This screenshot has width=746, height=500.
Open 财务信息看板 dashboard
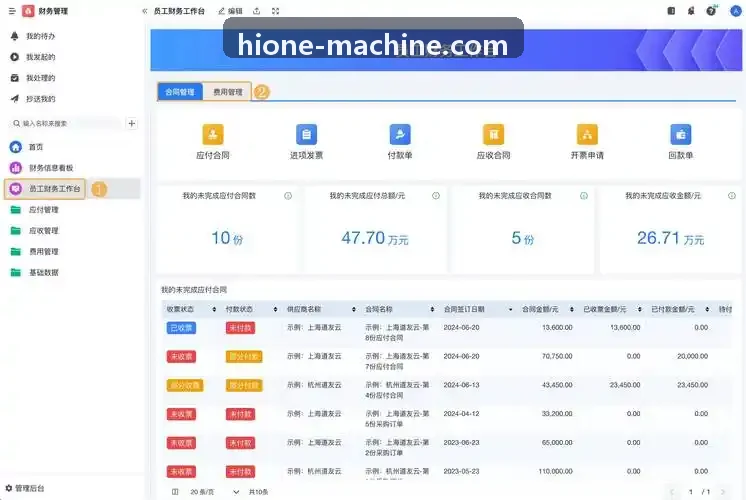(x=51, y=168)
